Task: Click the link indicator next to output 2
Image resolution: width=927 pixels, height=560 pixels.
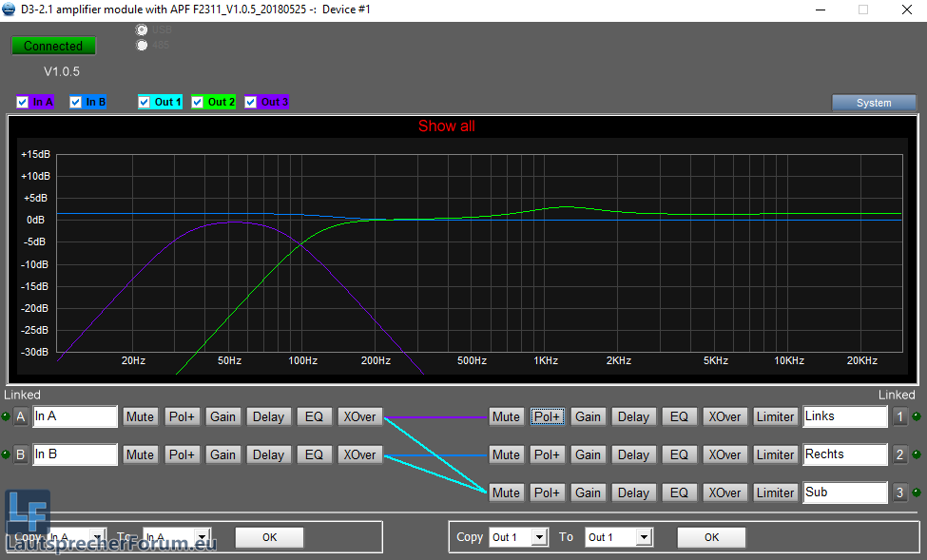Action: click(917, 454)
